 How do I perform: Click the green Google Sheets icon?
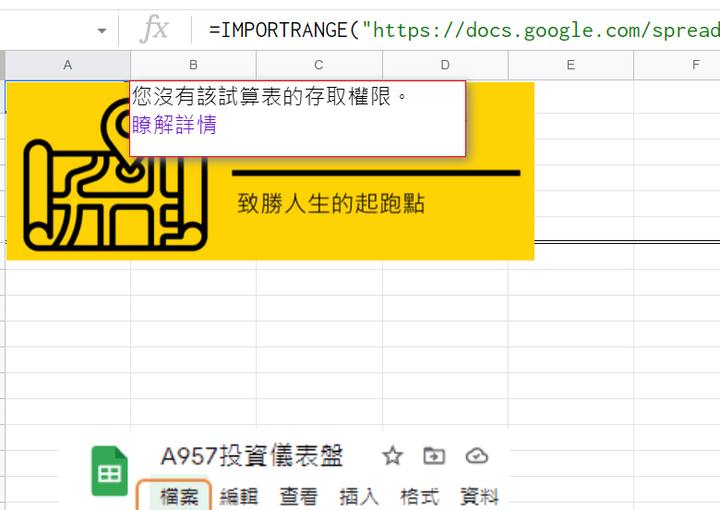tap(109, 471)
